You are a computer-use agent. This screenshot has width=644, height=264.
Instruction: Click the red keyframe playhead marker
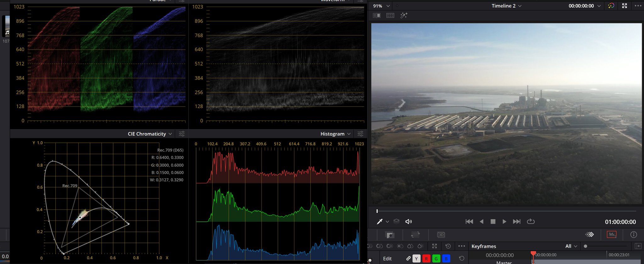533,254
